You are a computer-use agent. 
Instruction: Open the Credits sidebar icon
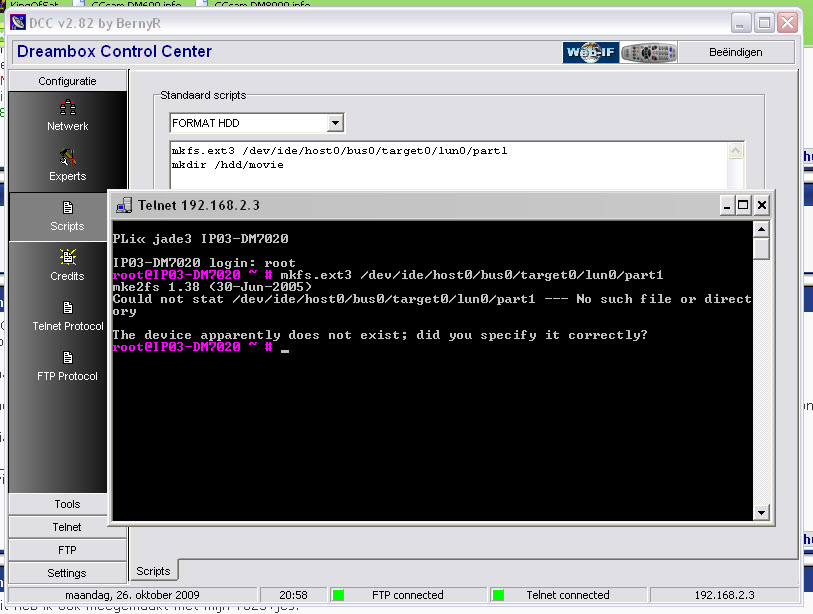coord(68,257)
